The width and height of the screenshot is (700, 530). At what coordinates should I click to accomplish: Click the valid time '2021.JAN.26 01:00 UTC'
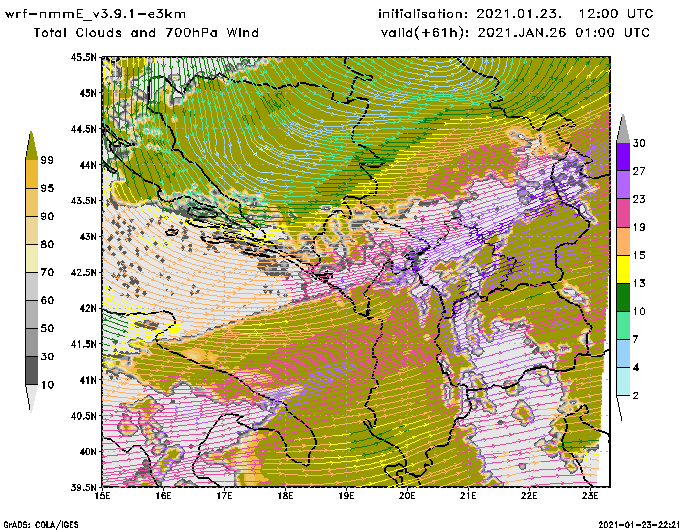564,33
